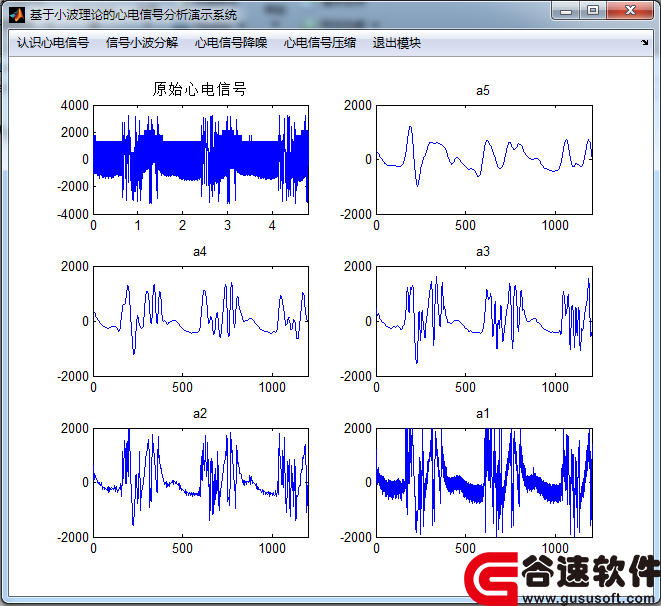Click inside the a1 approximation plot
This screenshot has height=606, width=661.
point(484,483)
